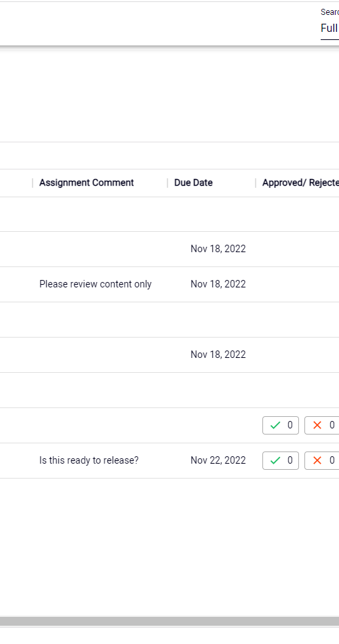Click the Nov 22, 2022 due date cell
This screenshot has width=339, height=644.
pyautogui.click(x=218, y=460)
